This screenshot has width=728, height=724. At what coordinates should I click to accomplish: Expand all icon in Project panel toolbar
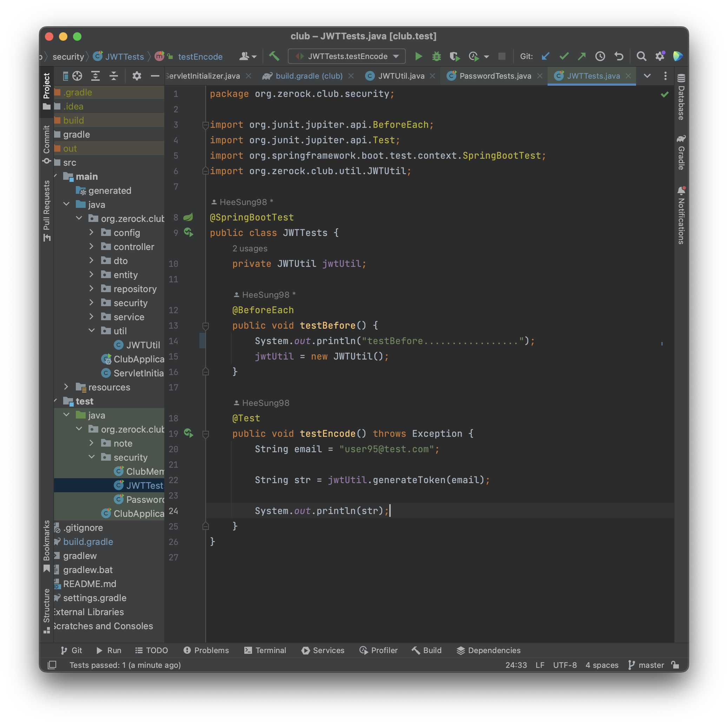(95, 76)
